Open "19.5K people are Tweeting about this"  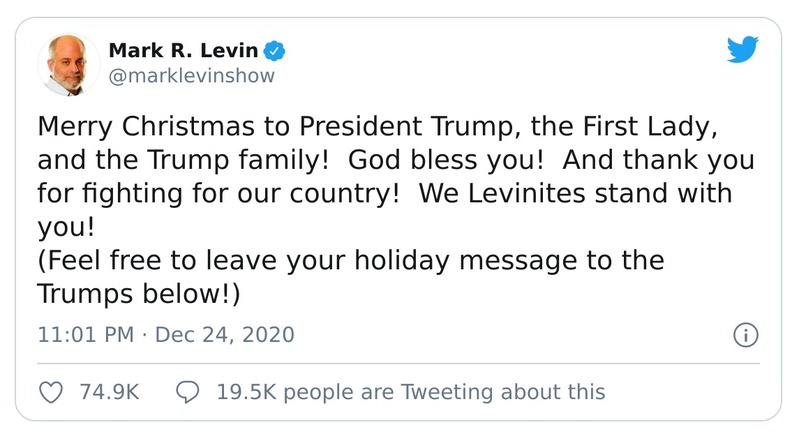click(x=410, y=391)
